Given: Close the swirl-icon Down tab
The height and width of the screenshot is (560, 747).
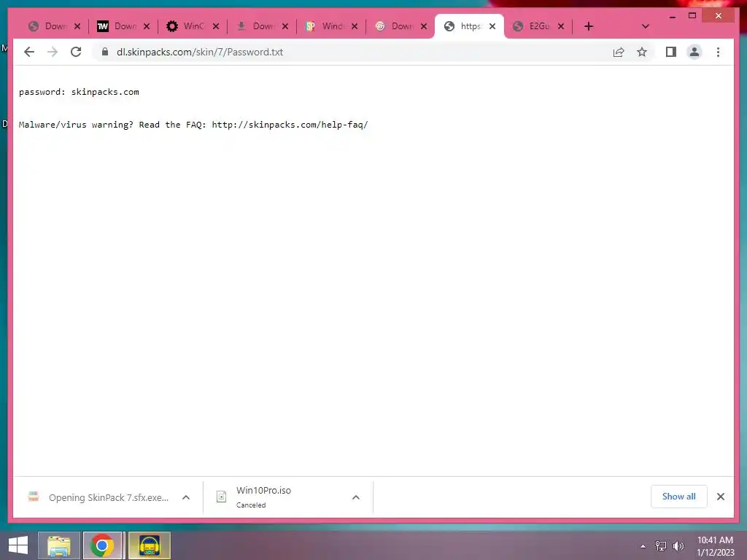Looking at the screenshot, I should point(424,26).
